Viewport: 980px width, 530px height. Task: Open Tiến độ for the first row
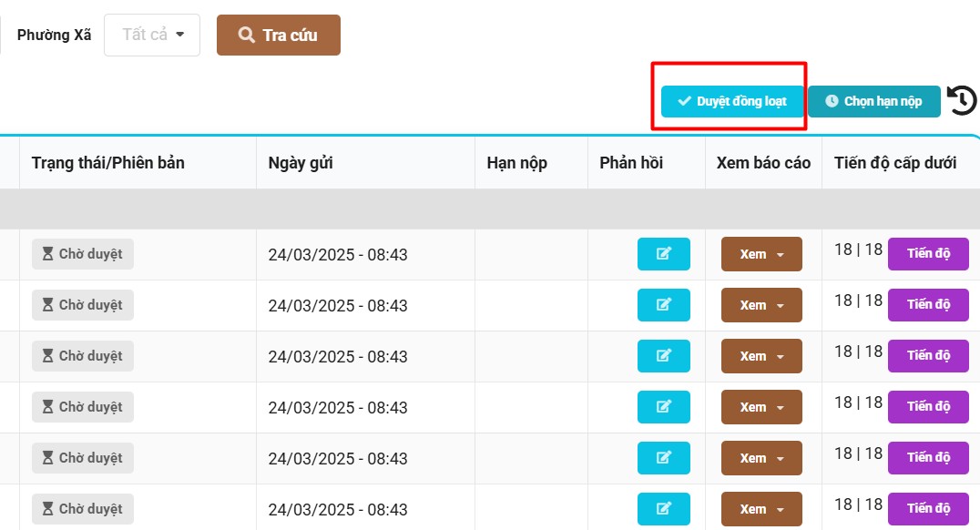pos(928,253)
